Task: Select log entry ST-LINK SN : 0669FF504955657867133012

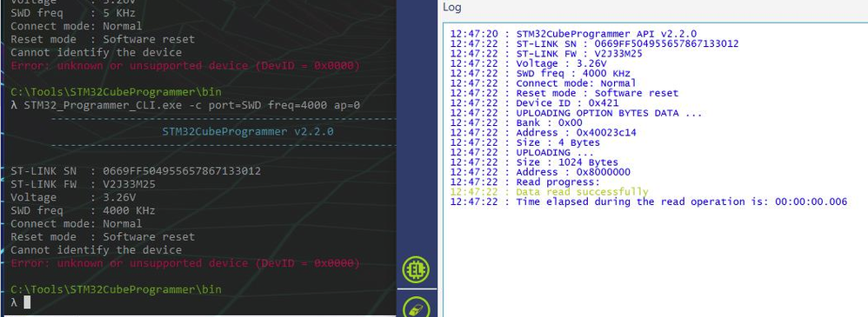Action: (594, 43)
